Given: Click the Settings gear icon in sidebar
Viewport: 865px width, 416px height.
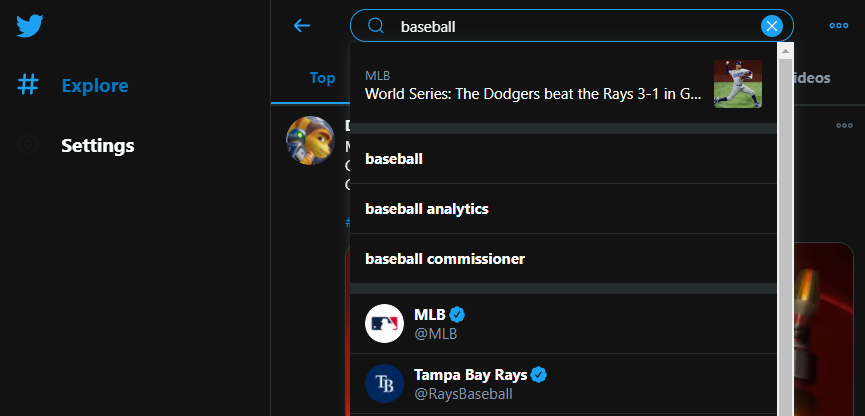Looking at the screenshot, I should tap(28, 146).
